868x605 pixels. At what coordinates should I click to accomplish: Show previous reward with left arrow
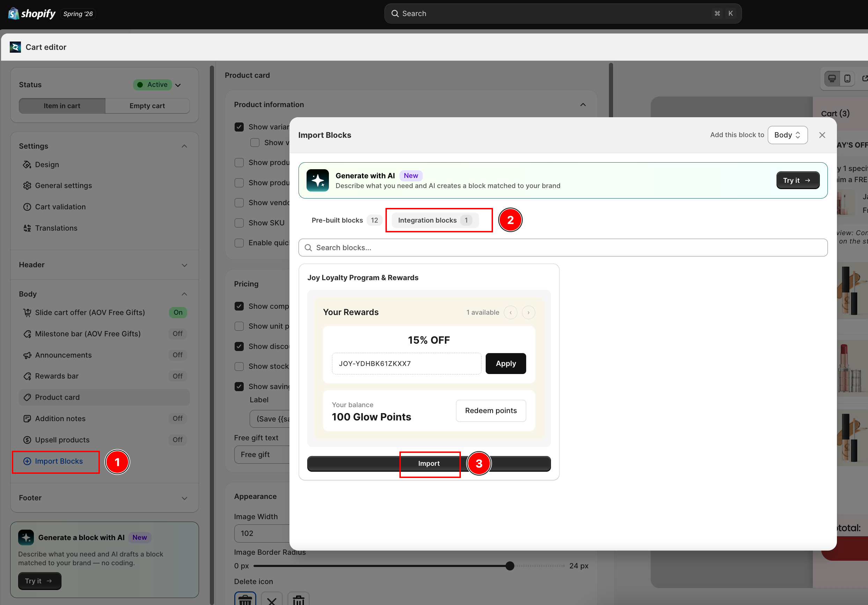coord(511,313)
